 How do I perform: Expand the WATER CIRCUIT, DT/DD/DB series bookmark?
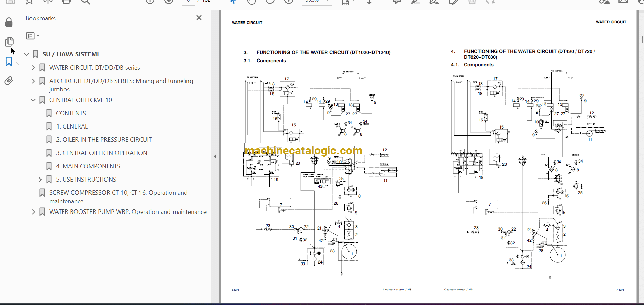(33, 68)
